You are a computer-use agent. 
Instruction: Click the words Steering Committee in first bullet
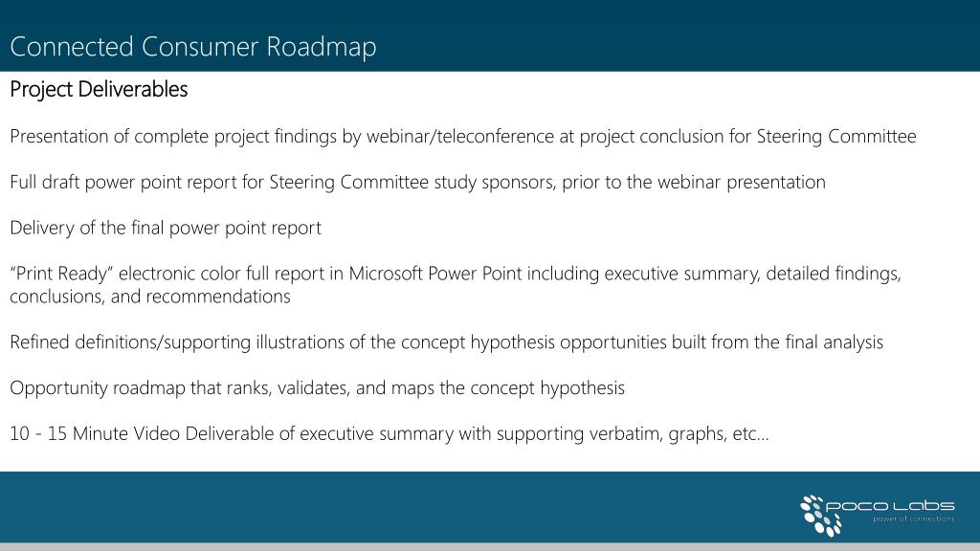pos(836,137)
